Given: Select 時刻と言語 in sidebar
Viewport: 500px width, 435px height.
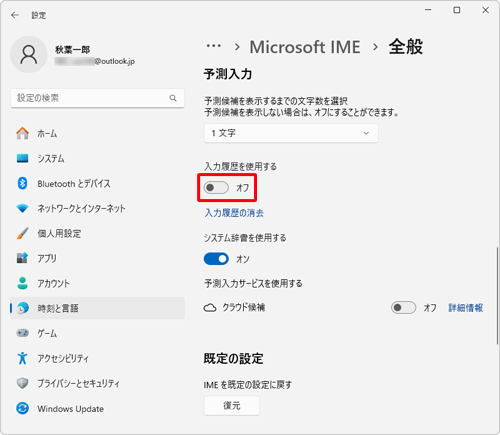Looking at the screenshot, I should 97,308.
